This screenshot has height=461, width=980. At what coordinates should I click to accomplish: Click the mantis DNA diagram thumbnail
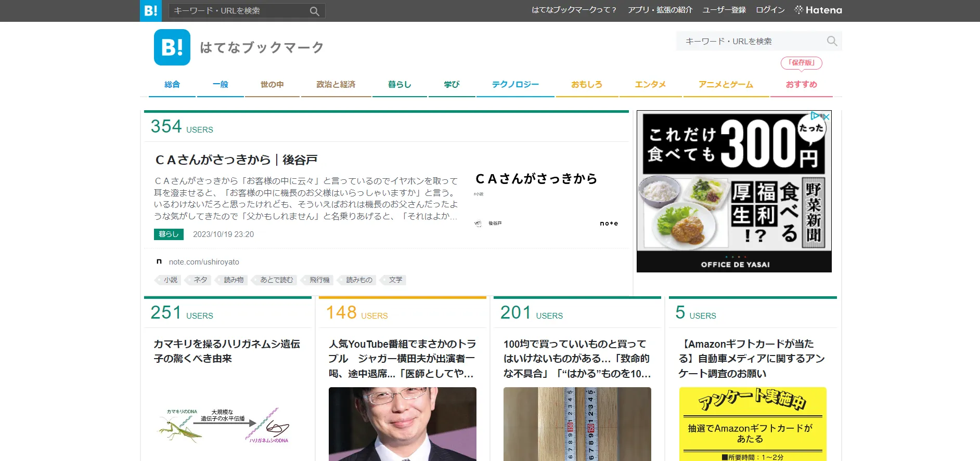coord(227,424)
